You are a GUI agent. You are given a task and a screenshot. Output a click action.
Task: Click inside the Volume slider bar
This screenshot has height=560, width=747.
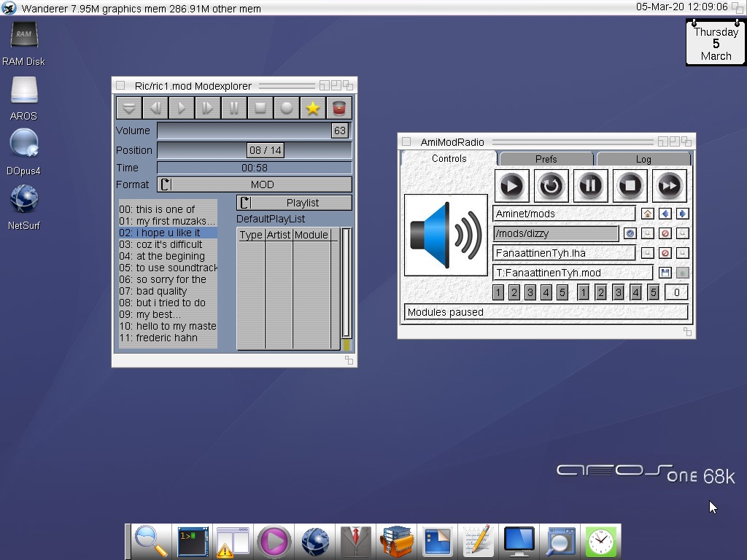(x=244, y=131)
